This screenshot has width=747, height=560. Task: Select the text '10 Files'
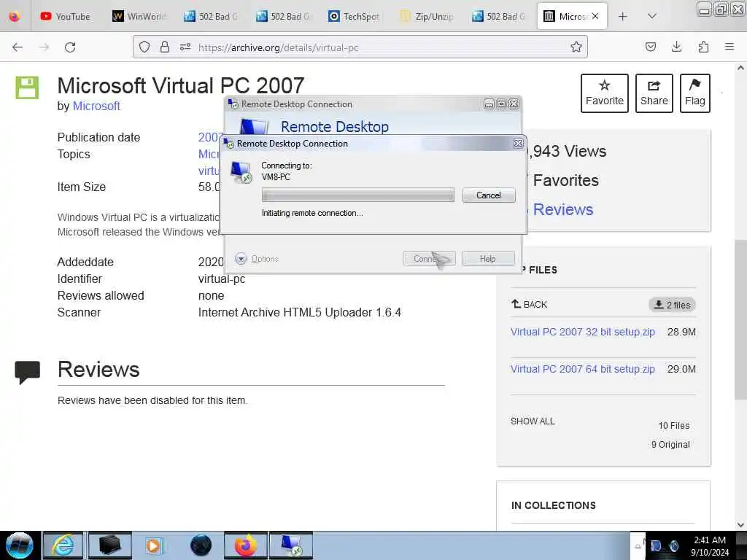673,426
